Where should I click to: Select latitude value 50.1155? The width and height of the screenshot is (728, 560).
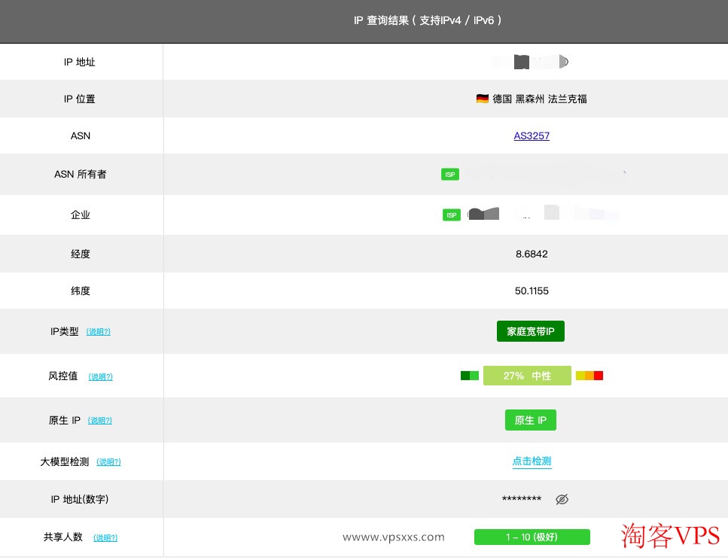[532, 291]
